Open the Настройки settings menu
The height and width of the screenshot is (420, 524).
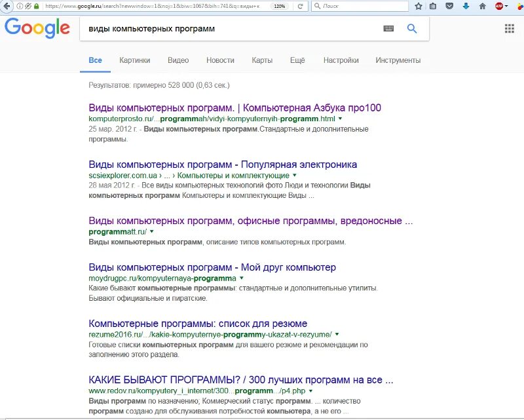341,60
